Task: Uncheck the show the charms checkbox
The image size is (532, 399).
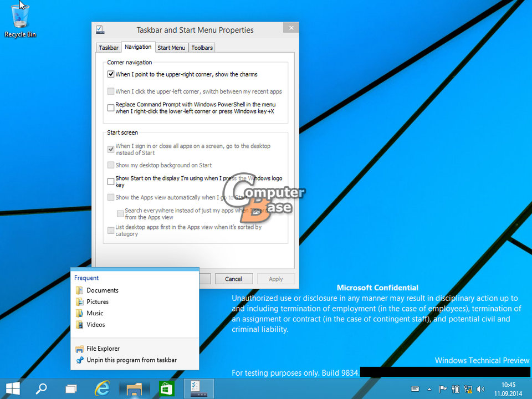Action: pyautogui.click(x=111, y=74)
